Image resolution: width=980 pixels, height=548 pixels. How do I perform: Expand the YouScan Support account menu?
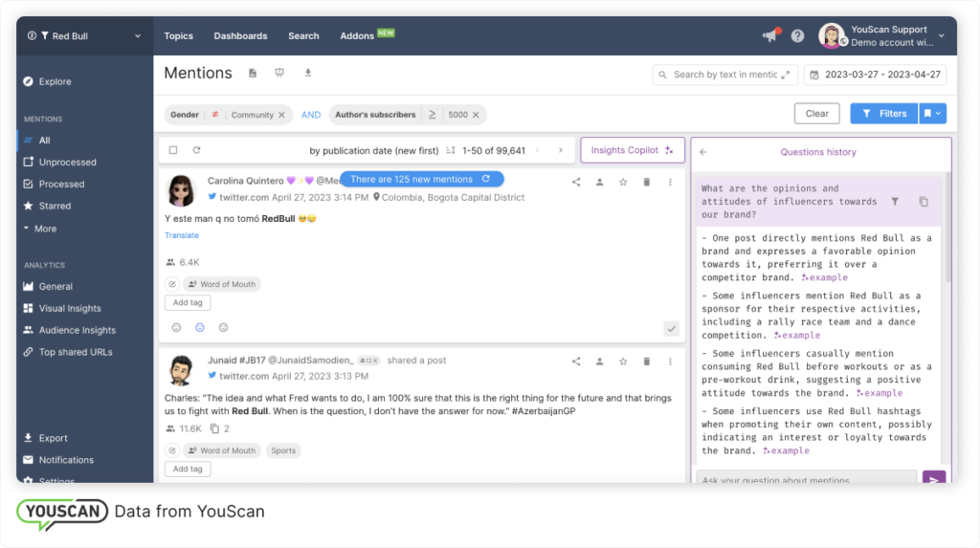(882, 35)
